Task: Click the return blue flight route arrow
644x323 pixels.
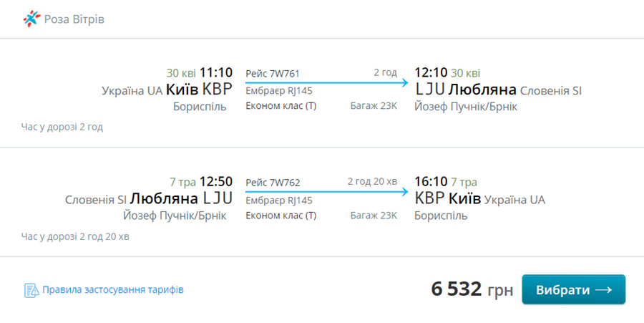Action: tap(327, 191)
